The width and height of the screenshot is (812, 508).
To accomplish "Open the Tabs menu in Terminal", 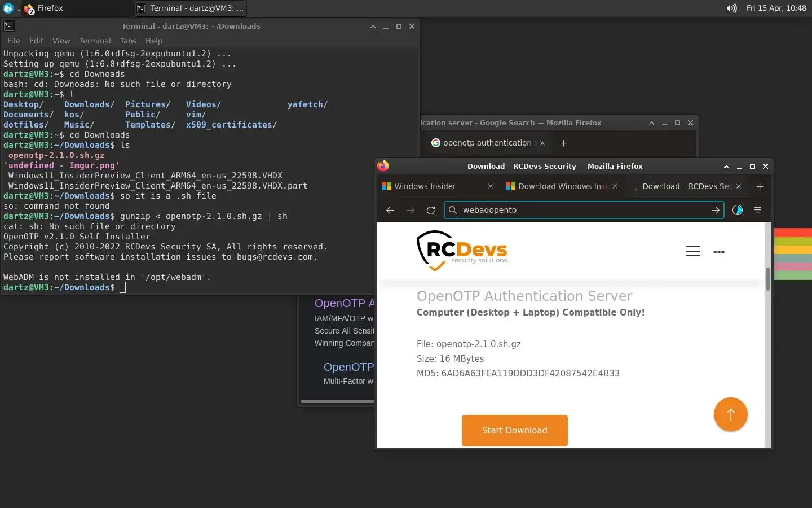I will [128, 41].
